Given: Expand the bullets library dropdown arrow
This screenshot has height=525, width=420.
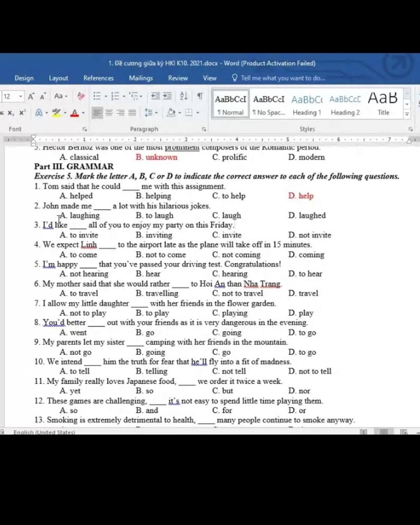Looking at the screenshot, I should (105, 97).
